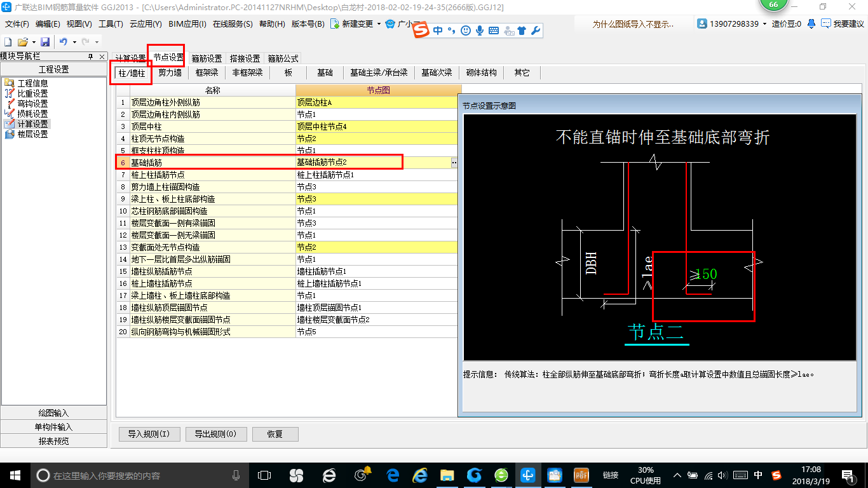Select the 基础主梁/承台梁 tab
The height and width of the screenshot is (488, 868).
pyautogui.click(x=379, y=73)
